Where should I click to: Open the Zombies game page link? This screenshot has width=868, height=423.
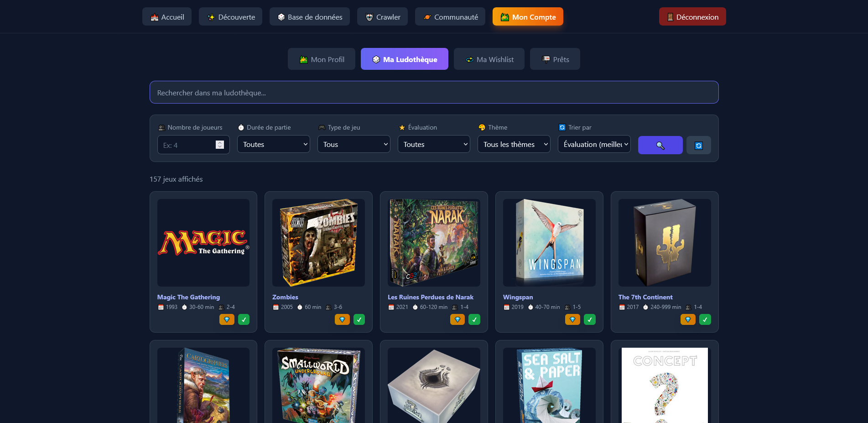click(x=285, y=297)
